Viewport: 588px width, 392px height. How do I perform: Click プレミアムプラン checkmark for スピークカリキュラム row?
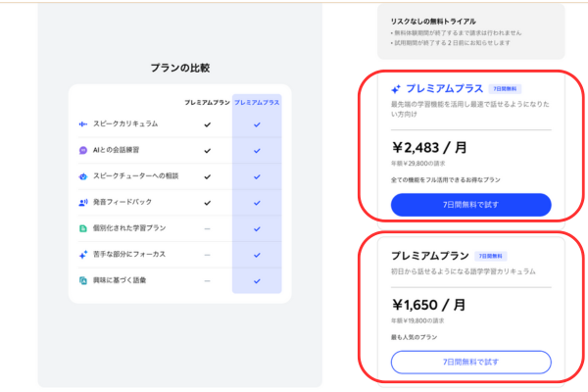[207, 124]
